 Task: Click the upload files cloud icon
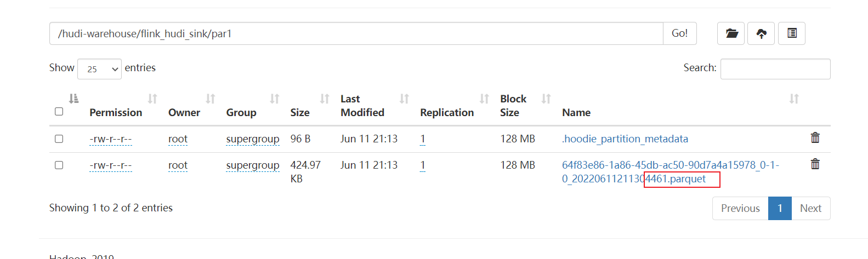(761, 33)
